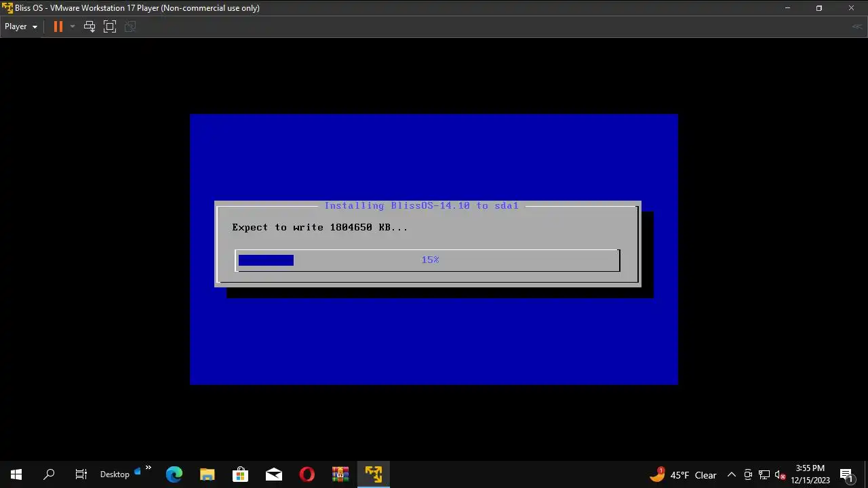Select the VMware Player taskbar button
Viewport: 868px width, 488px height.
click(374, 474)
